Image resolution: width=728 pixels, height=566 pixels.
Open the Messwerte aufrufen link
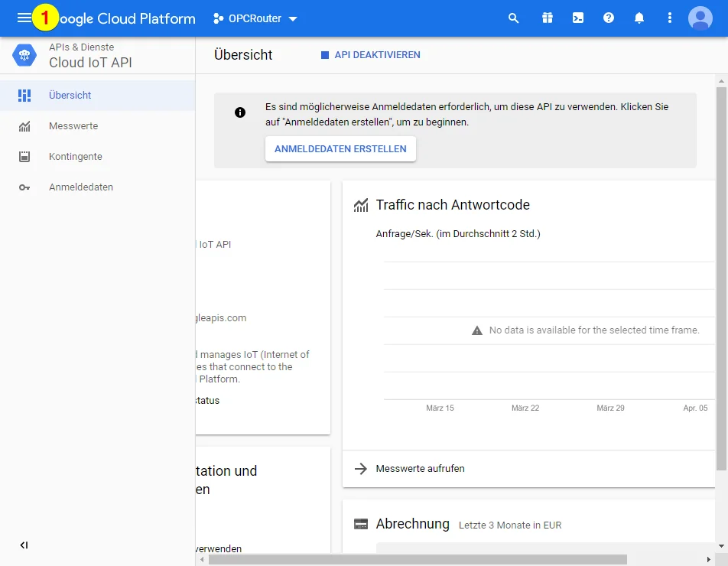click(420, 469)
